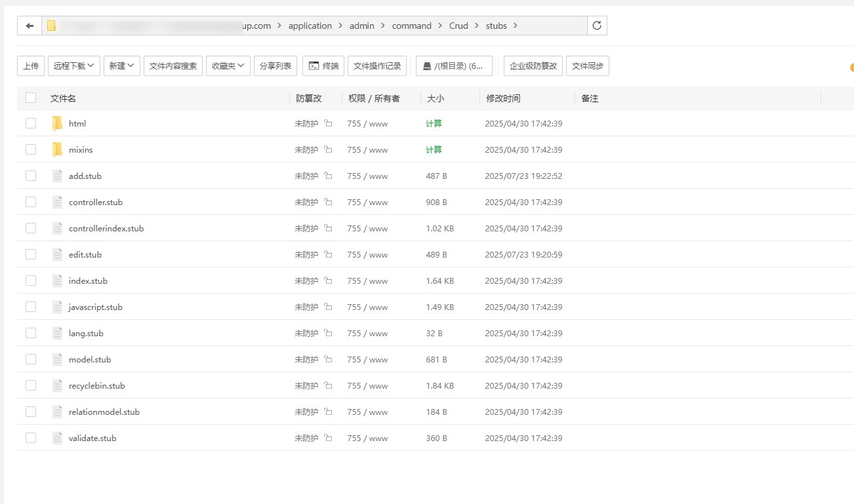Click 计算 size link for html folder
This screenshot has width=854, height=504.
(434, 123)
